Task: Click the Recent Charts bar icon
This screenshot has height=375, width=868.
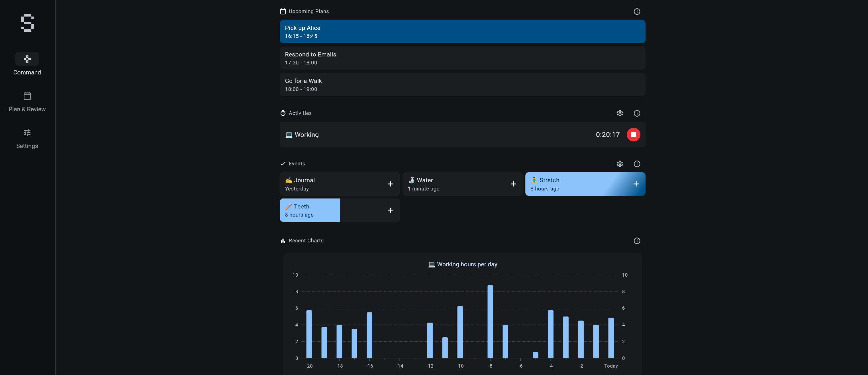Action: click(x=283, y=241)
